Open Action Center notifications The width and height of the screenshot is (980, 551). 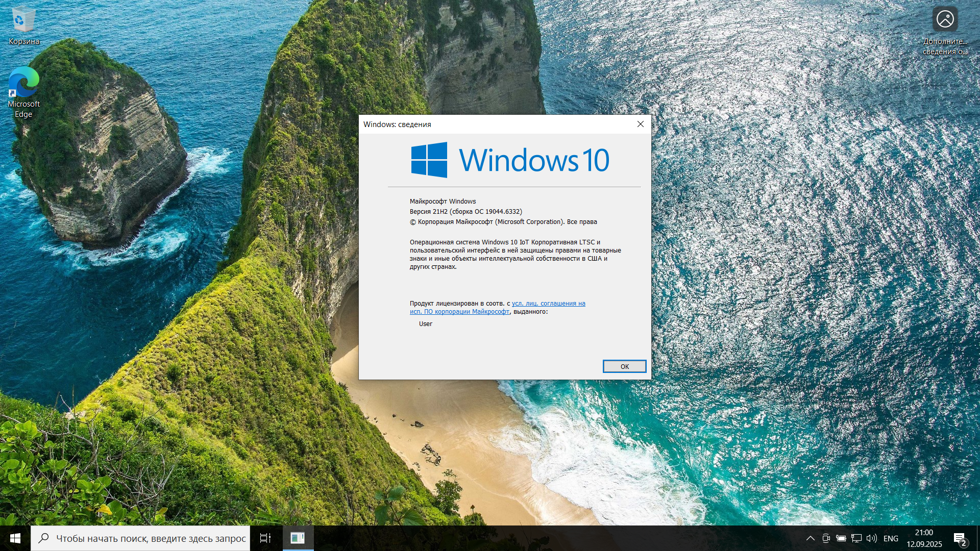(x=959, y=538)
